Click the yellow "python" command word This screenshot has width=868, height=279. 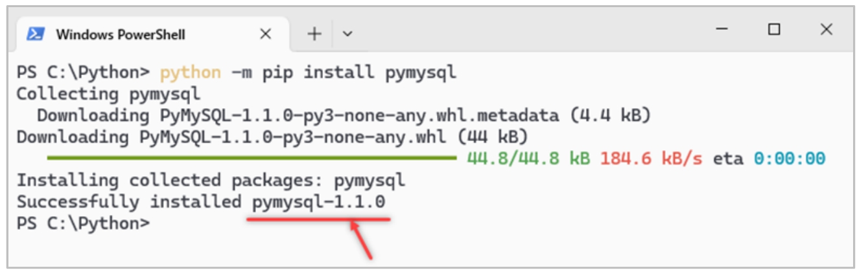coord(190,72)
